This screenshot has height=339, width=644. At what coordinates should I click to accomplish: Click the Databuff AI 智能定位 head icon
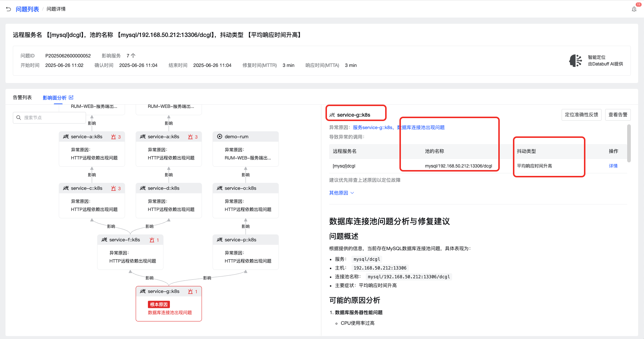click(x=575, y=61)
